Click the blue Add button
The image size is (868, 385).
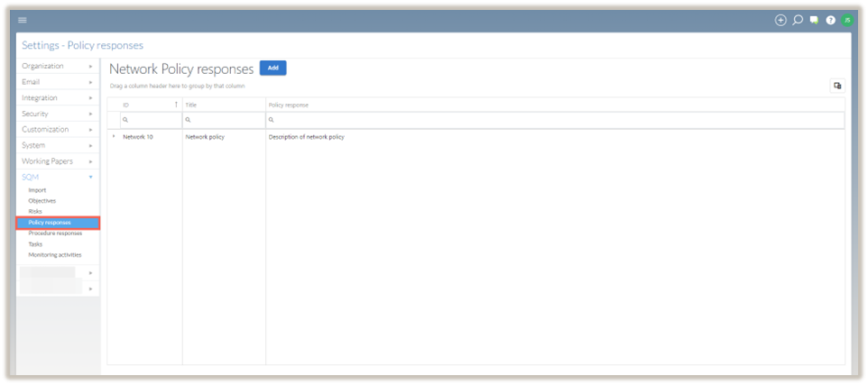coord(272,68)
